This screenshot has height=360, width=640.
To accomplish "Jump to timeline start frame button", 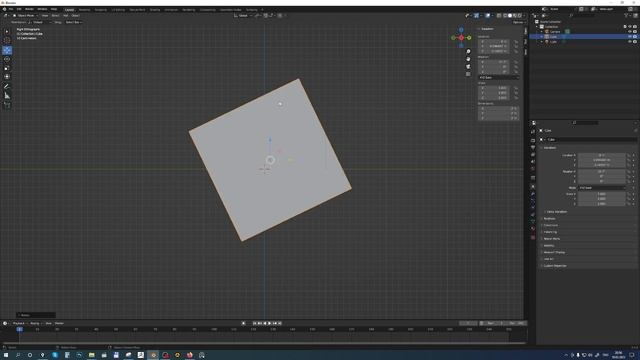I will coord(254,323).
